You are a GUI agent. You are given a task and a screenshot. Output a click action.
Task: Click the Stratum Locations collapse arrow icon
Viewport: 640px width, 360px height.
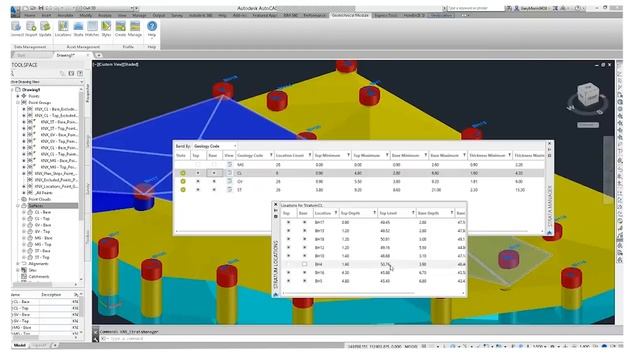coord(276,294)
